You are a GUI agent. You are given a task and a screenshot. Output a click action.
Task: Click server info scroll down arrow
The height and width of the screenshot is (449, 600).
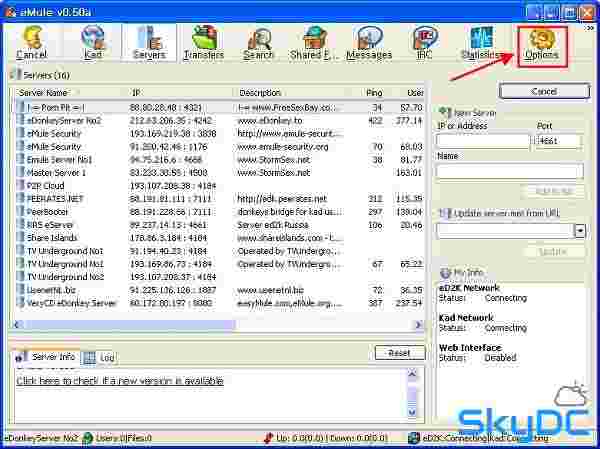(412, 412)
